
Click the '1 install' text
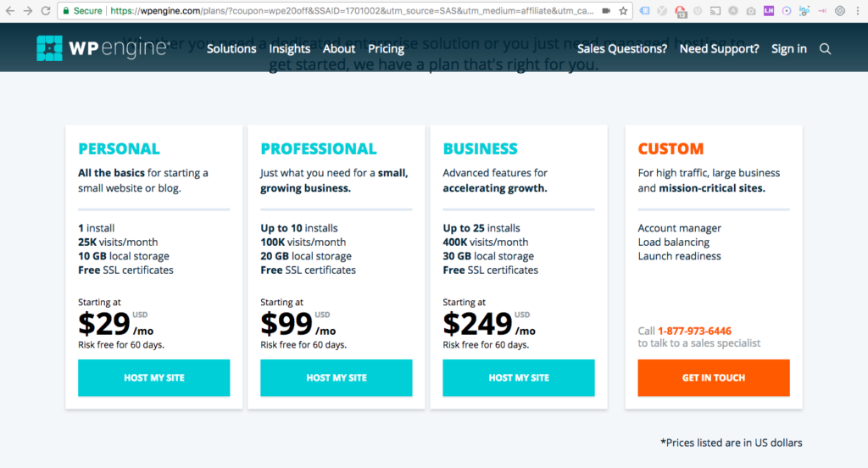coord(97,228)
